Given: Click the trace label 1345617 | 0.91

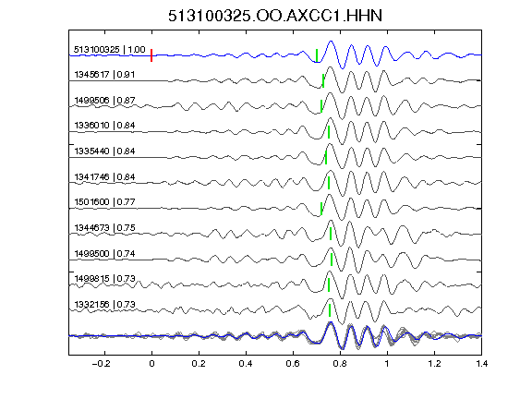Looking at the screenshot, I should [104, 74].
